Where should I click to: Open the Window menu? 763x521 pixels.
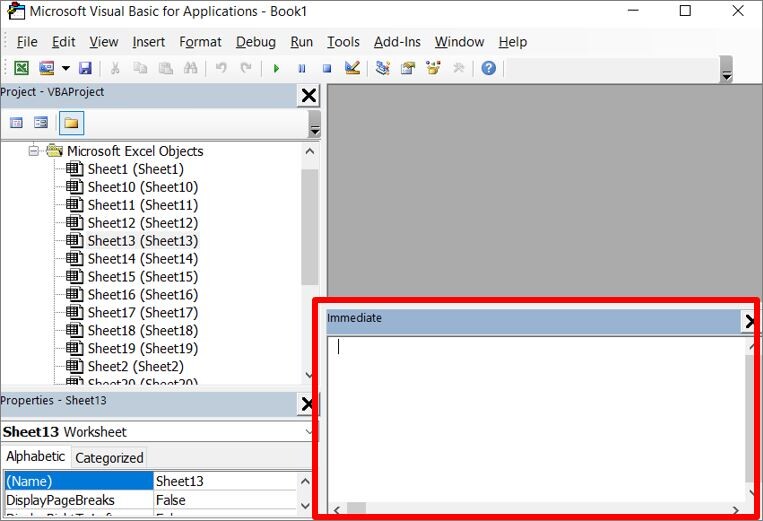[x=459, y=42]
